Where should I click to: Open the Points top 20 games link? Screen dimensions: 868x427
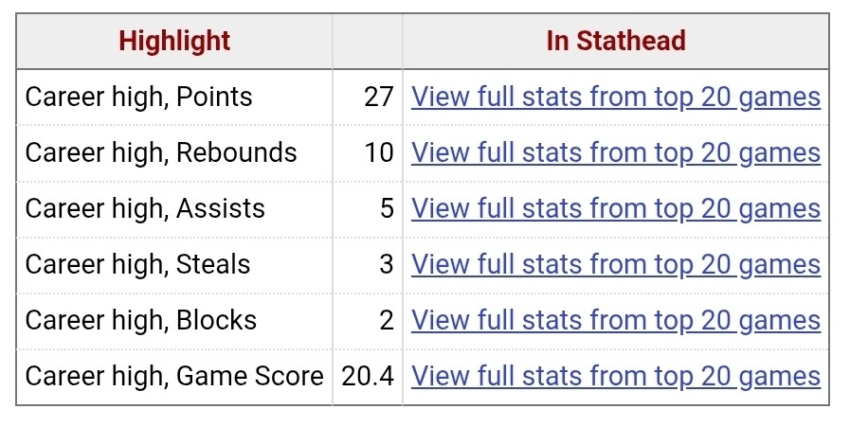[615, 97]
